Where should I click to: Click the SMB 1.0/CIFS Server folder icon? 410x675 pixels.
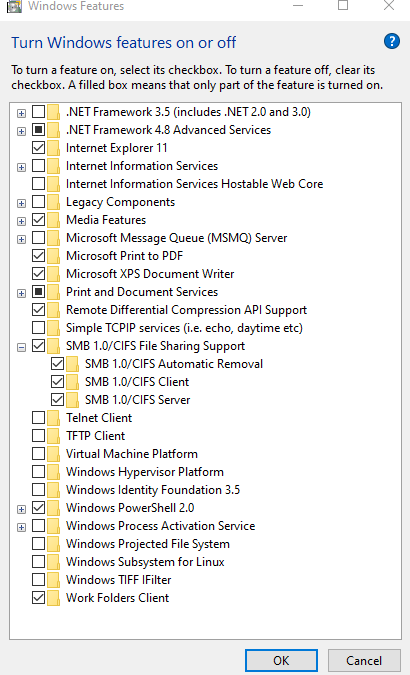coord(72,400)
